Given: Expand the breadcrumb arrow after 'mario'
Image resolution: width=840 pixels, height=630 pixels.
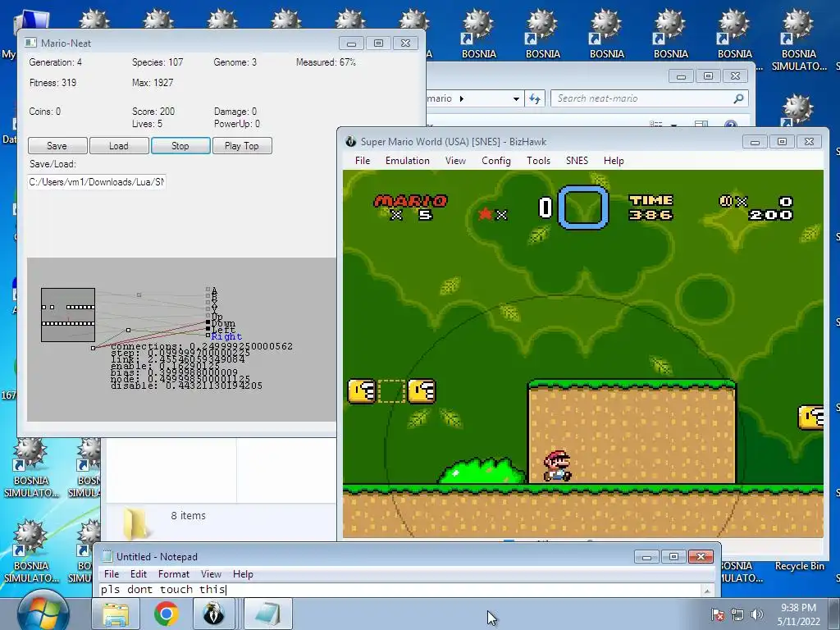Looking at the screenshot, I should click(462, 98).
